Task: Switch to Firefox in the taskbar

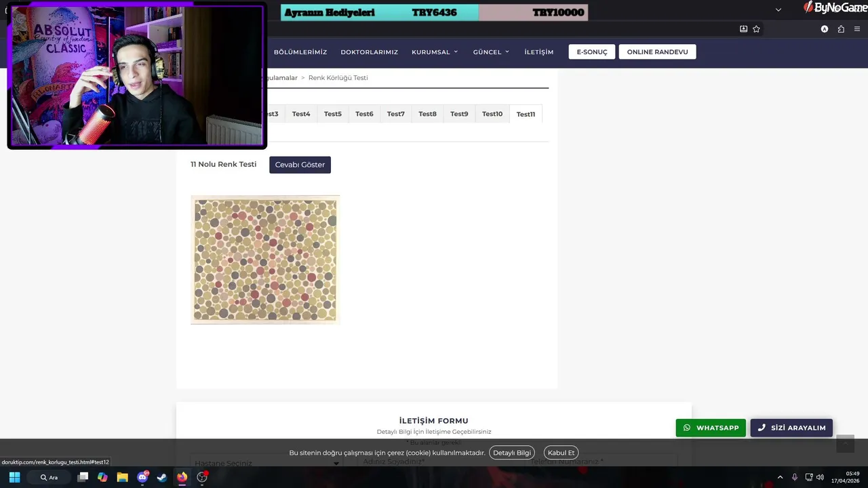Action: [x=182, y=477]
